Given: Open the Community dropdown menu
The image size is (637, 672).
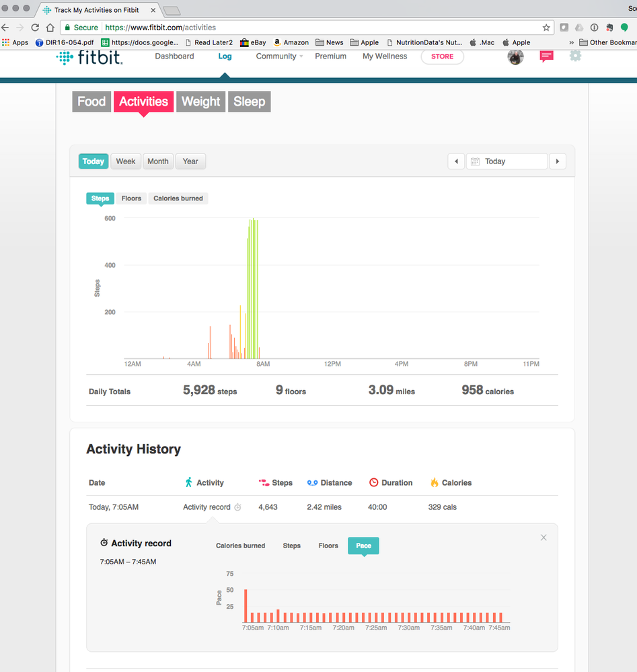Looking at the screenshot, I should [279, 57].
